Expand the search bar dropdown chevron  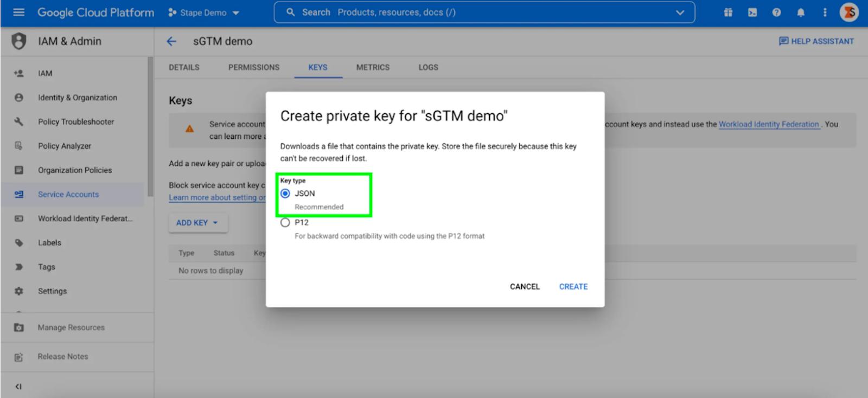680,12
